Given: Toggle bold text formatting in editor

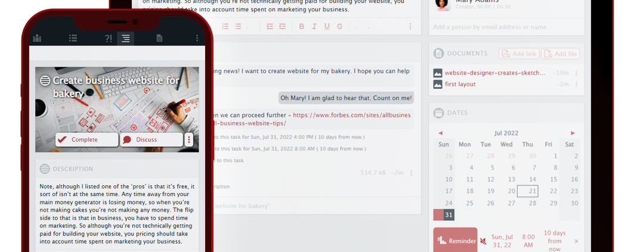Looking at the screenshot, I should 301,26.
